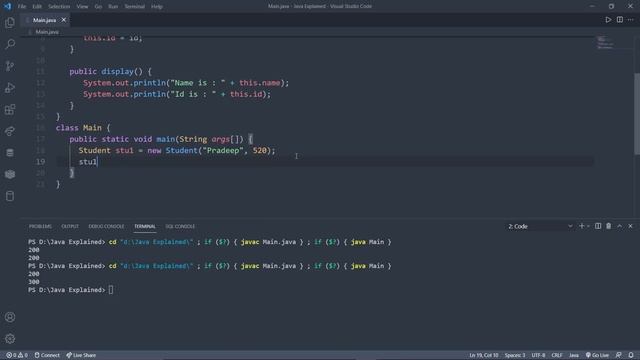Open errors and warnings status indicator
640x360 pixels.
click(17, 355)
